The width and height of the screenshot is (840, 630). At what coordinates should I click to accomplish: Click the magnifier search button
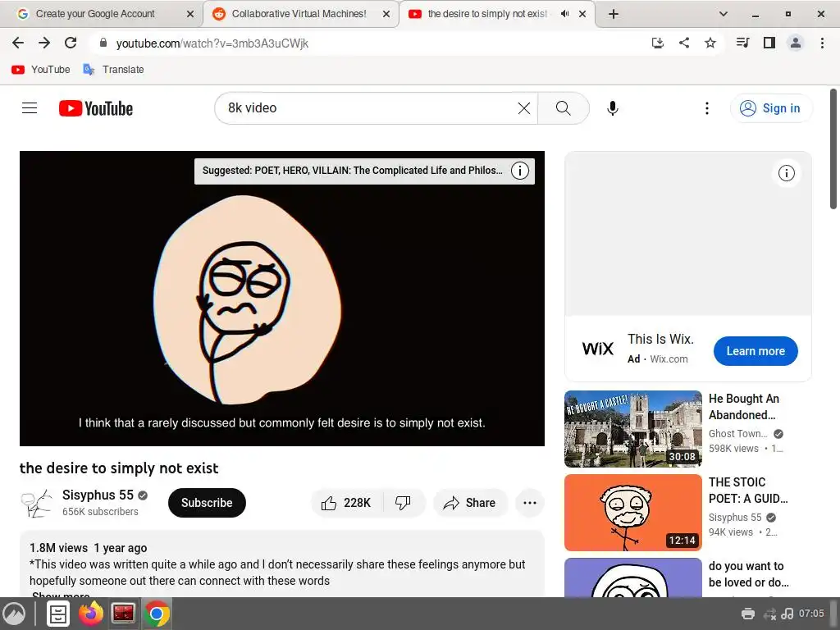click(x=563, y=108)
